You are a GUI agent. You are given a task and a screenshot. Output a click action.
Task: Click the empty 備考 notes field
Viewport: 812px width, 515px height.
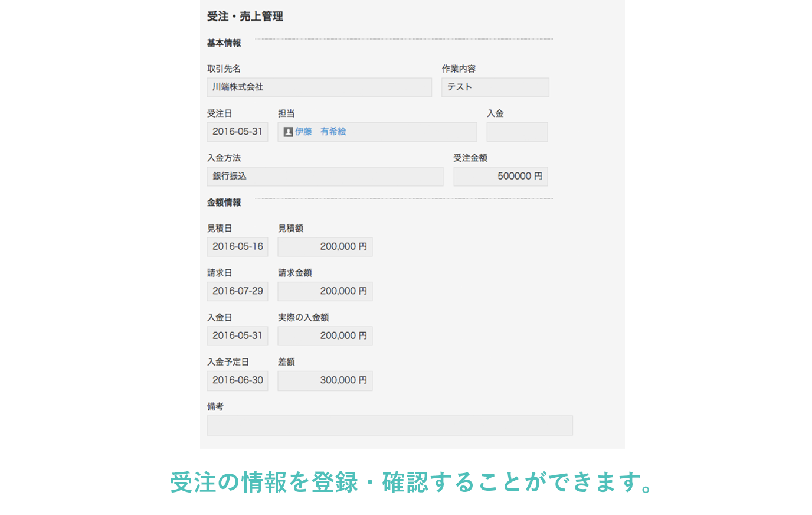coord(389,425)
